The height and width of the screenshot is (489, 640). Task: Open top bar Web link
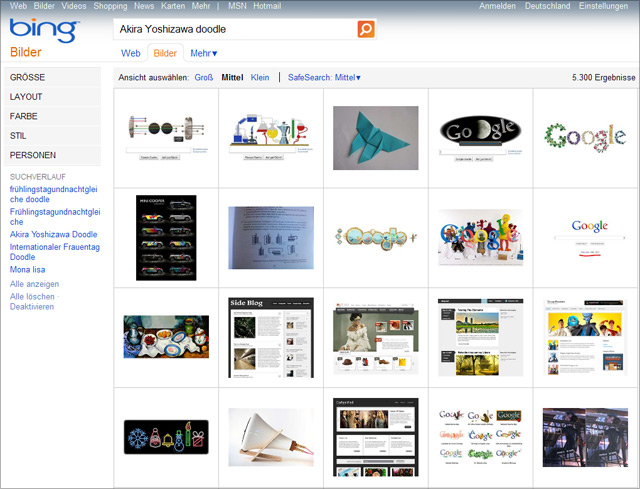18,6
